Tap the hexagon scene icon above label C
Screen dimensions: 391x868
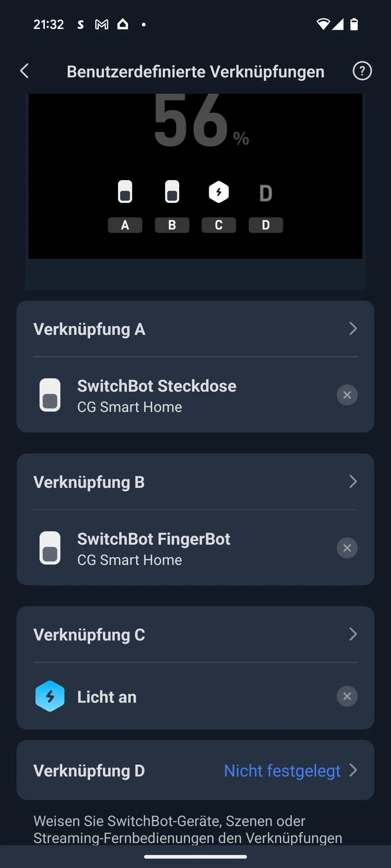219,192
